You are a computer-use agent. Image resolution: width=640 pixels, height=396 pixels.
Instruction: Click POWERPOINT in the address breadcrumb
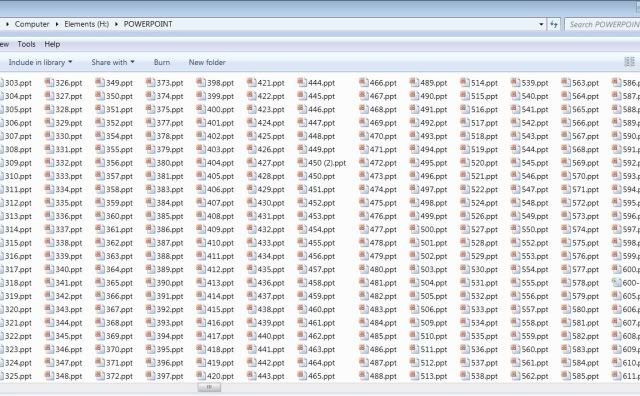[148, 24]
